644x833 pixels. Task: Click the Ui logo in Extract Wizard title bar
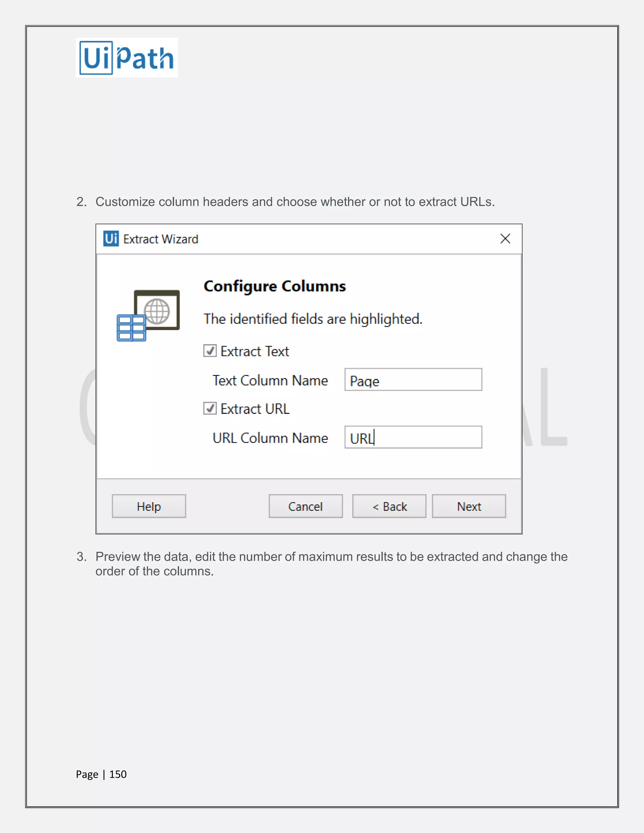click(111, 239)
